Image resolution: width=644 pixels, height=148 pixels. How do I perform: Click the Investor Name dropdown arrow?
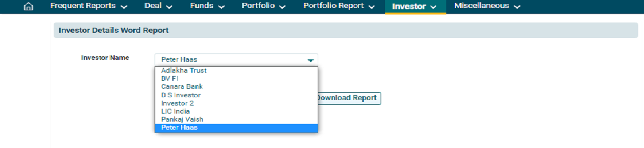pyautogui.click(x=310, y=60)
